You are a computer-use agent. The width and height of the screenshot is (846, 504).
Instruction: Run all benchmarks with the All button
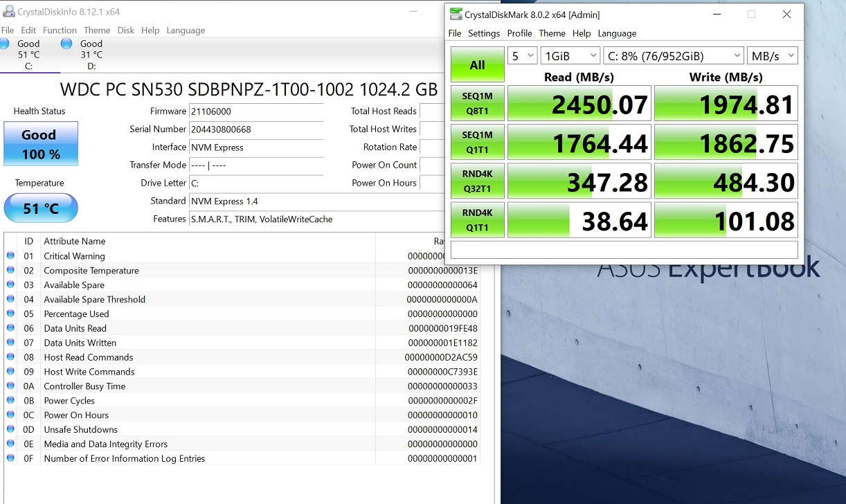(477, 65)
